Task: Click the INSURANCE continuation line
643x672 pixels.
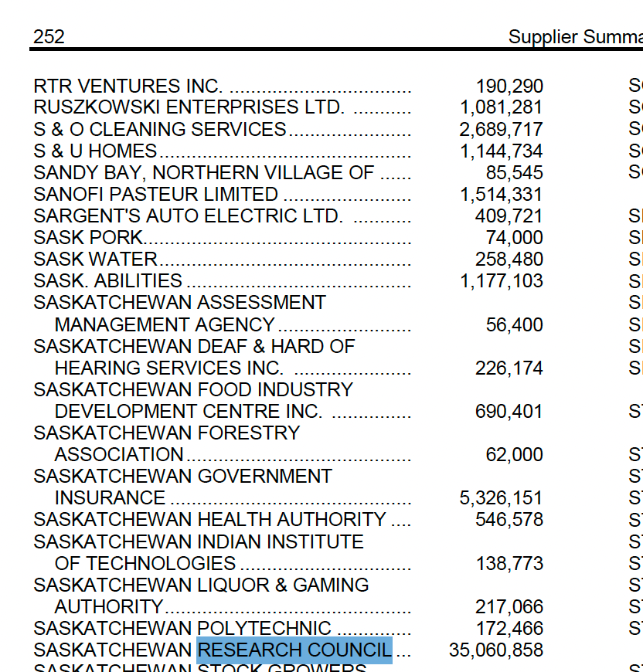Action: [x=111, y=497]
